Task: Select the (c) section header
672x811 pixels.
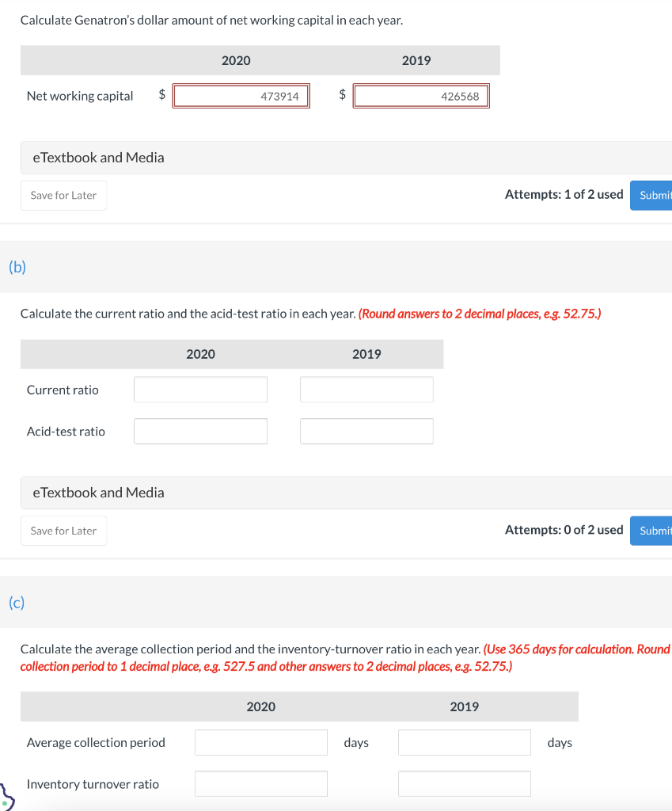Action: pos(16,603)
